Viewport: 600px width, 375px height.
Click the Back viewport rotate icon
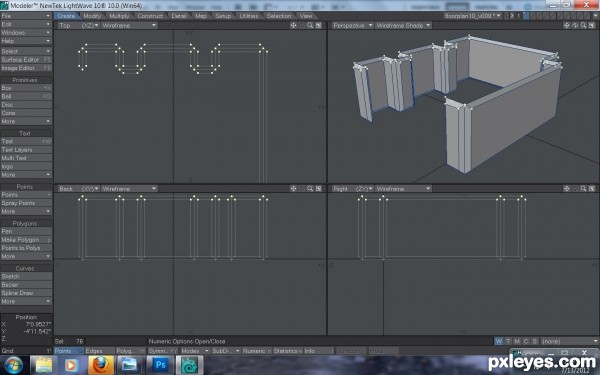(x=302, y=189)
